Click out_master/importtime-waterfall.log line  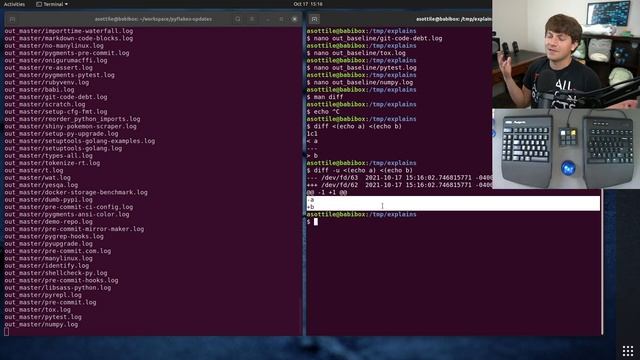click(69, 31)
